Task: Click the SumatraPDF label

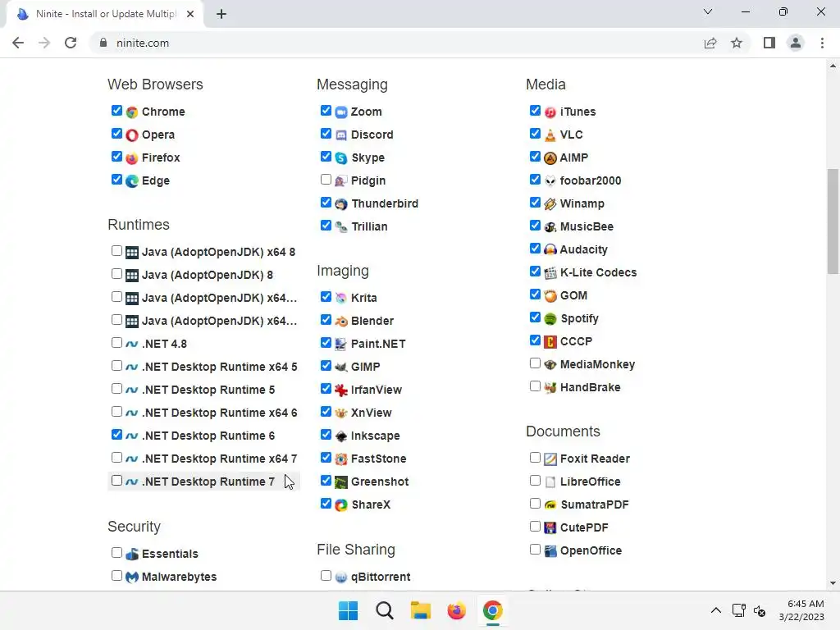Action: 594,504
